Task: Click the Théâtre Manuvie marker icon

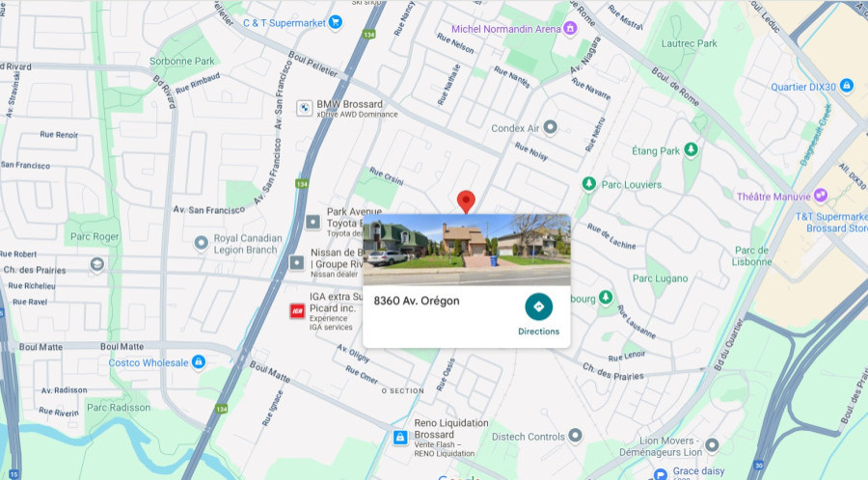Action: 821,196
